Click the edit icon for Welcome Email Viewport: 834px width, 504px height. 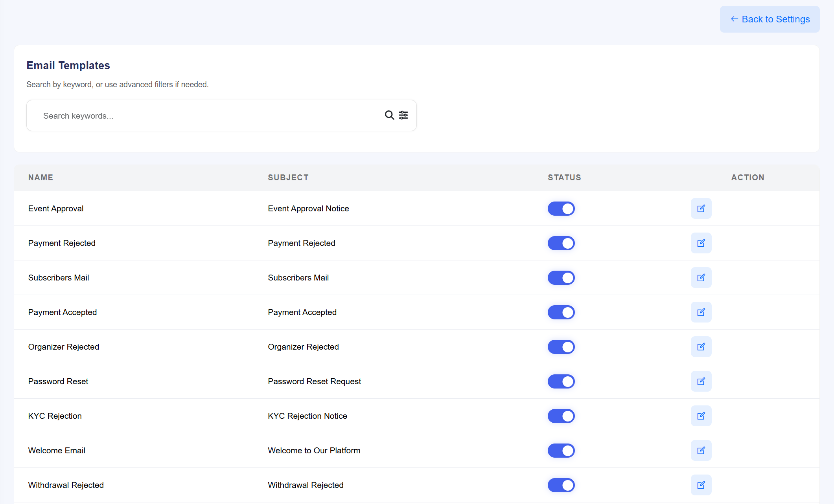701,450
